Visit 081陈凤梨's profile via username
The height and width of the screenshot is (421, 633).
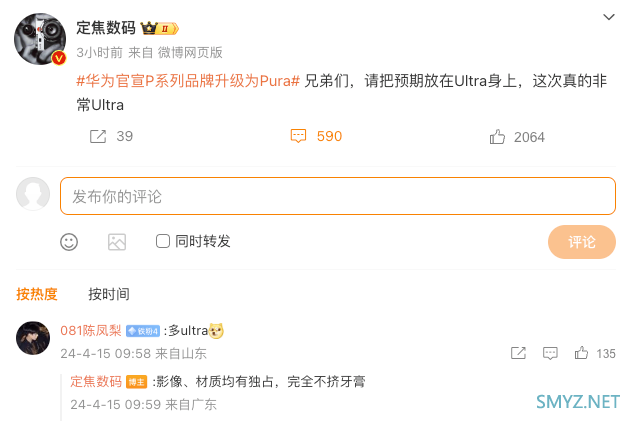[x=91, y=330]
